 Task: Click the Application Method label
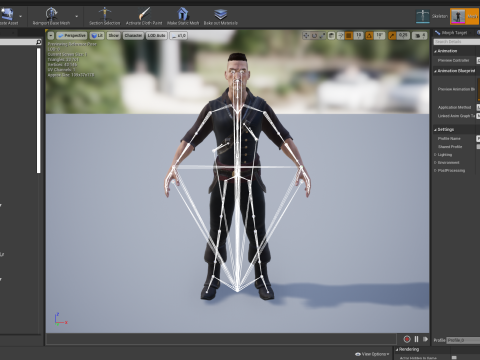454,107
